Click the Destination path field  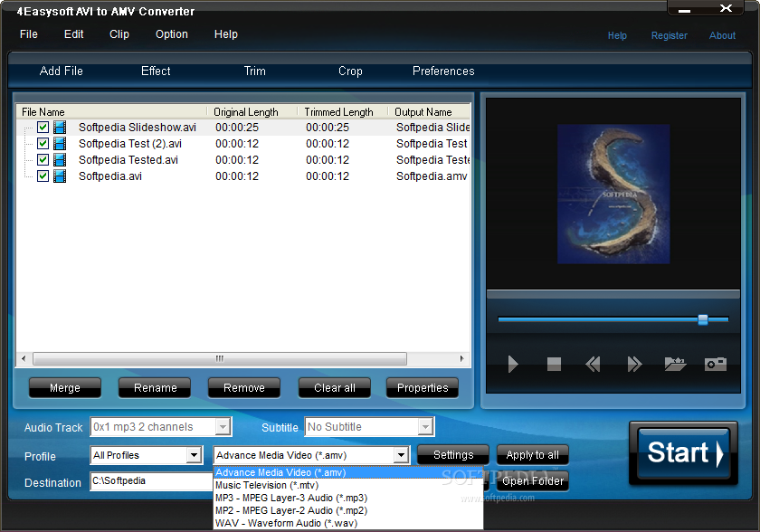152,481
